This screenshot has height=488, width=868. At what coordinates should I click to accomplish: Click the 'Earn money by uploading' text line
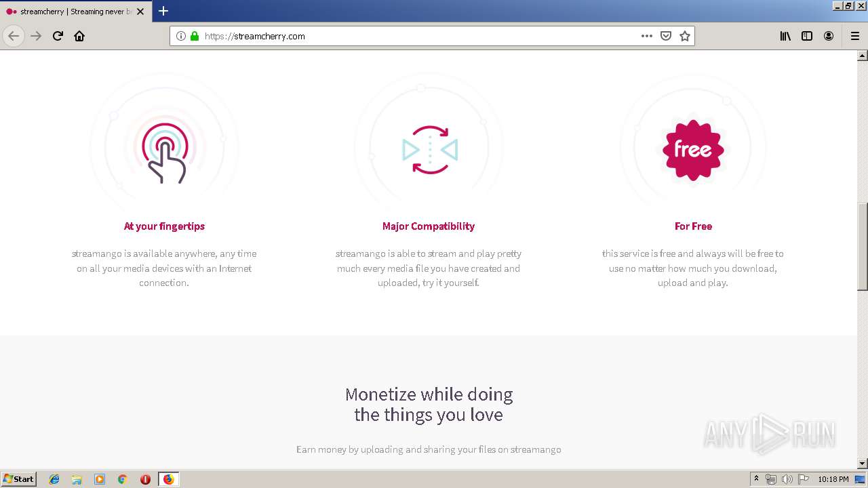point(429,449)
